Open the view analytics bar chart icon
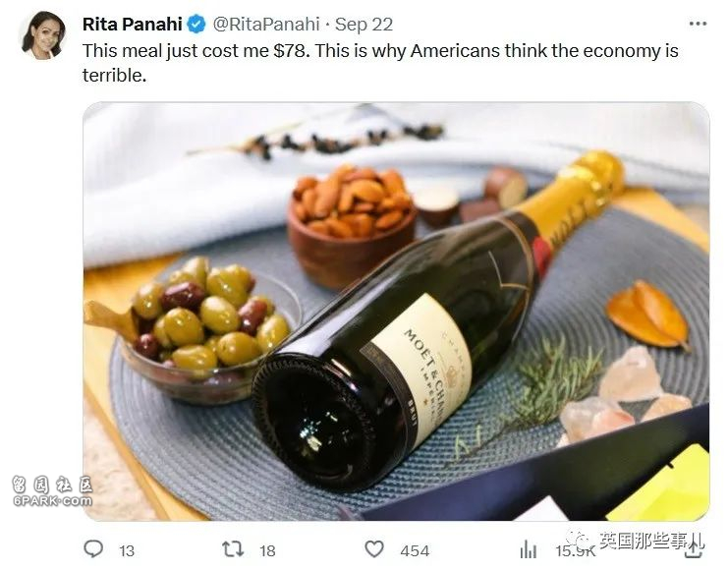The image size is (728, 572). click(x=528, y=549)
